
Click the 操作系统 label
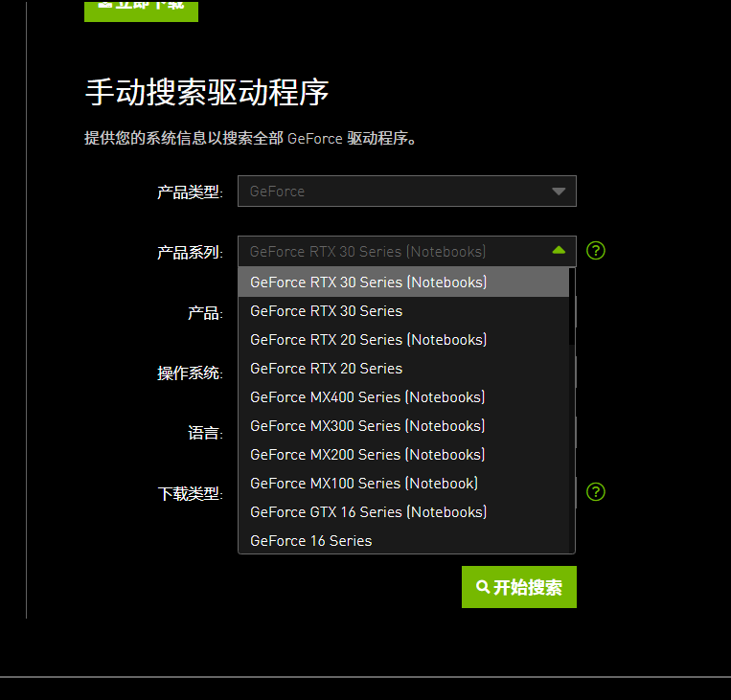[x=190, y=373]
